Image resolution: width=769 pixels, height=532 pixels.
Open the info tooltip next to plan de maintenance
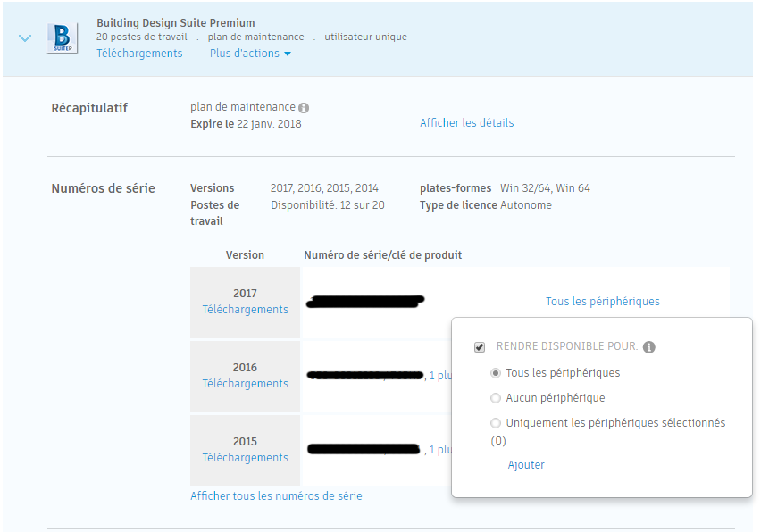pyautogui.click(x=303, y=105)
